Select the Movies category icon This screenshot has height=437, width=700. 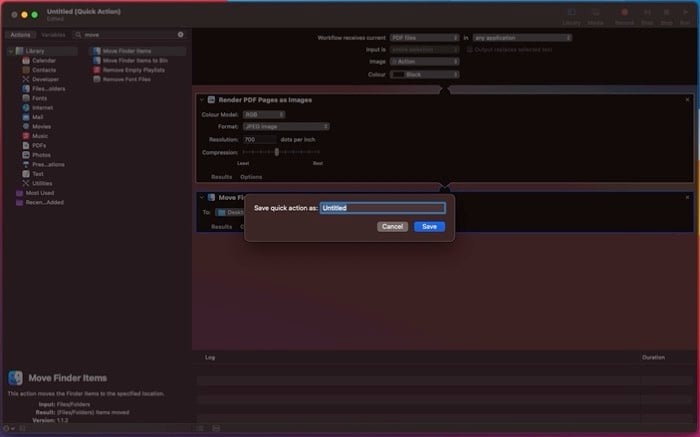(26, 126)
